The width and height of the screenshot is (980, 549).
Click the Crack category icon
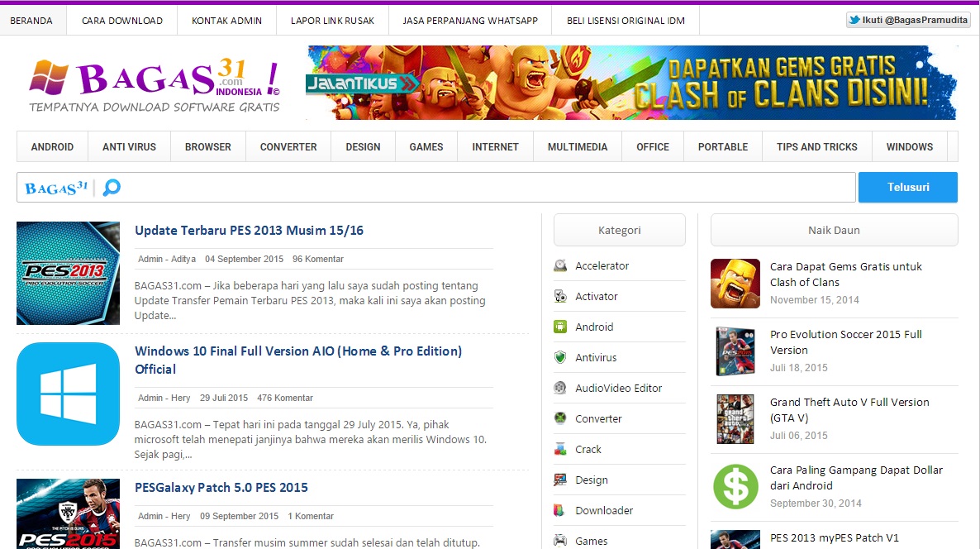click(560, 450)
